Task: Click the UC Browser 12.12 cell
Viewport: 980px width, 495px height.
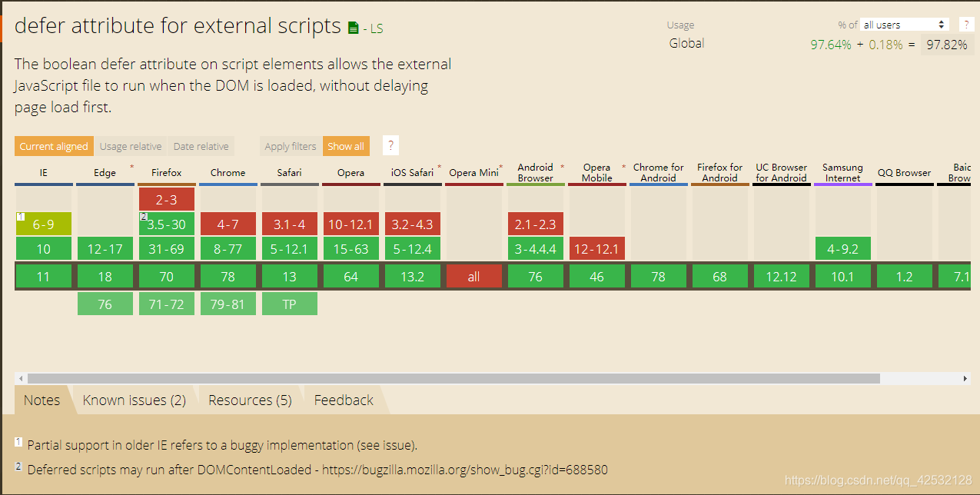Action: (x=782, y=277)
